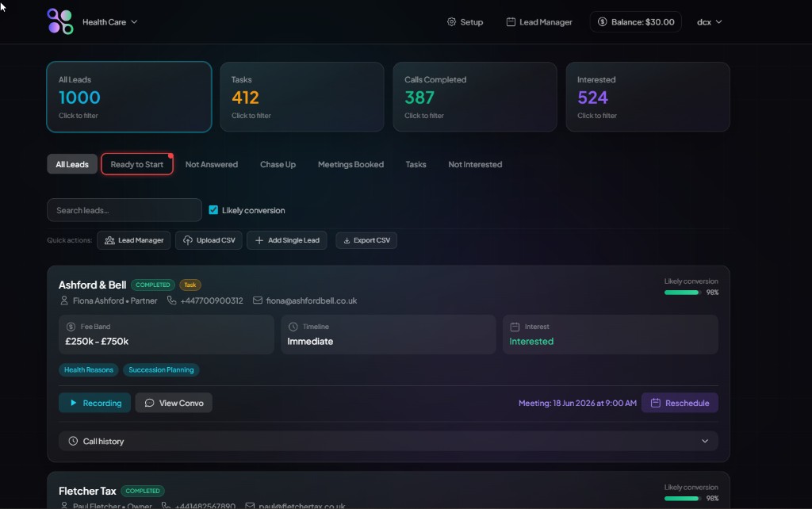812x509 pixels.
Task: Click the Add Single Lead button
Action: [x=287, y=240]
